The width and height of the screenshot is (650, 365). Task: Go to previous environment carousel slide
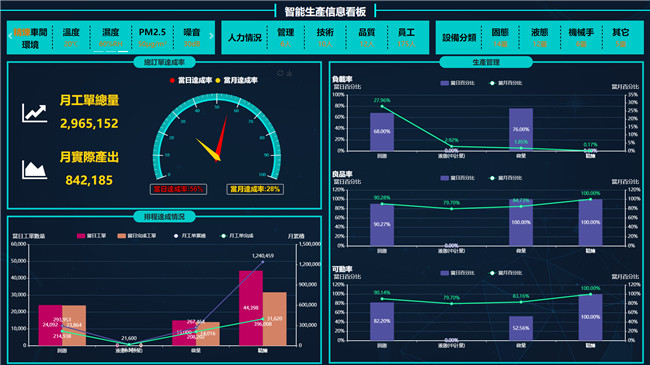point(10,36)
